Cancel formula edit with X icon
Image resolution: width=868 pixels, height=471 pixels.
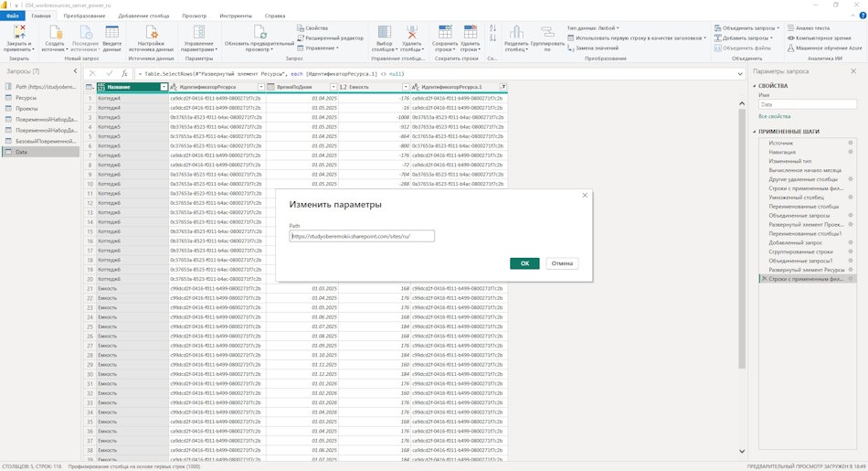click(x=92, y=73)
